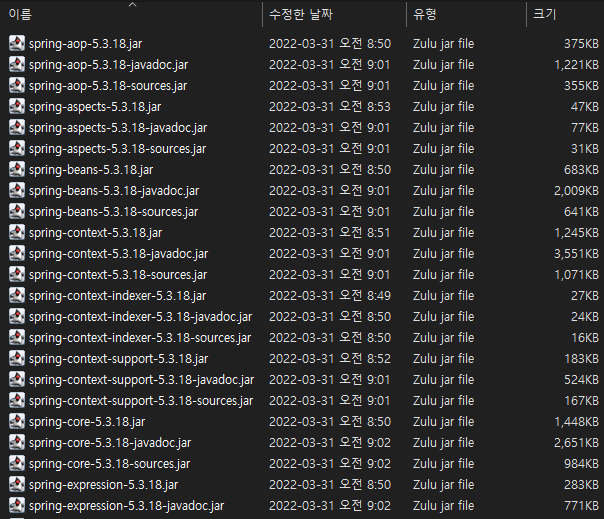This screenshot has width=604, height=519.
Task: Sort files by the 유형 column header
Action: [424, 15]
